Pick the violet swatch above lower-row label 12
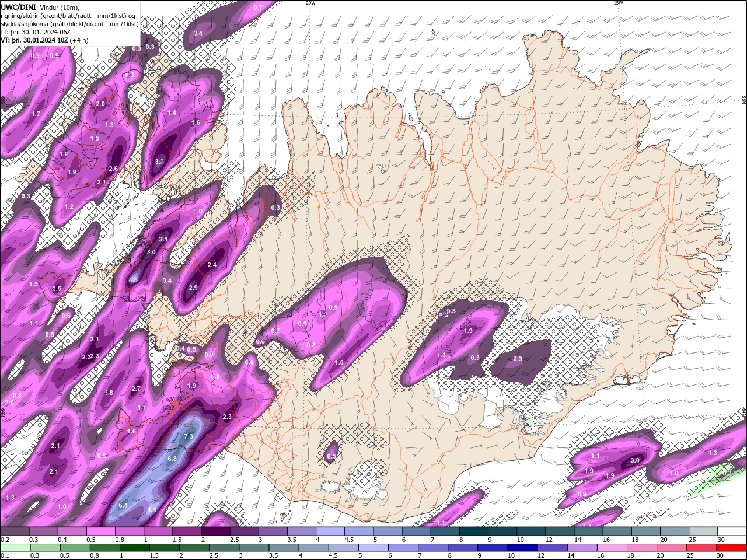 553,548
